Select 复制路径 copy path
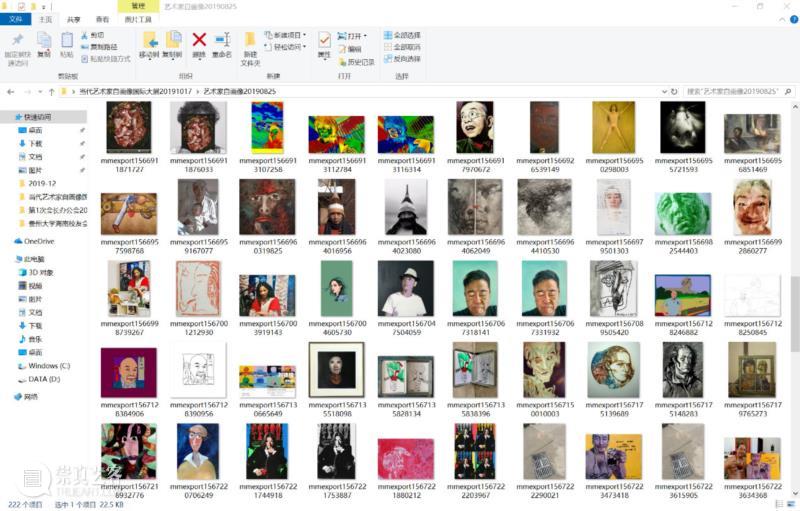This screenshot has height=511, width=800. tap(99, 47)
